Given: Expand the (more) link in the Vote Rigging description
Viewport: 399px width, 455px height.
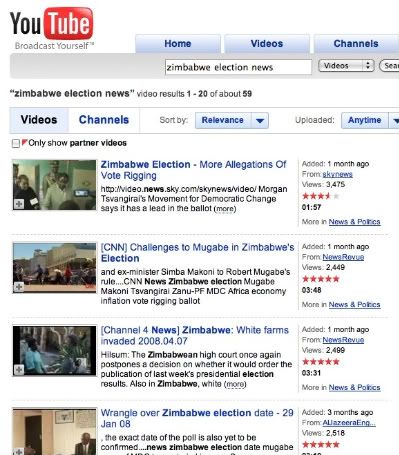Looking at the screenshot, I should [225, 209].
